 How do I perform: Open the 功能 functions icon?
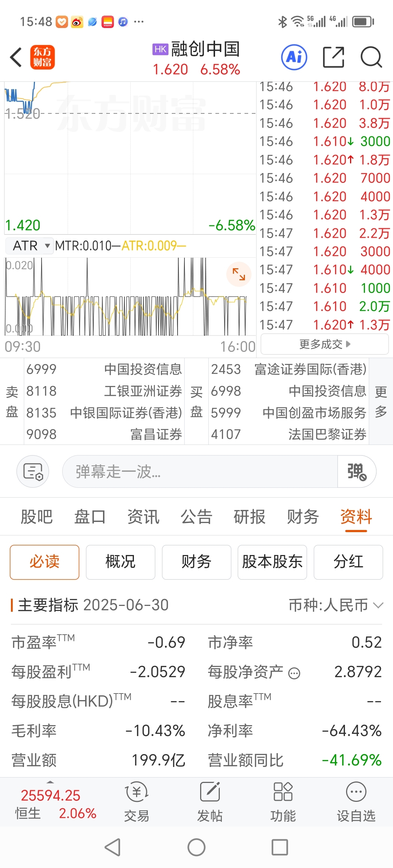283,802
